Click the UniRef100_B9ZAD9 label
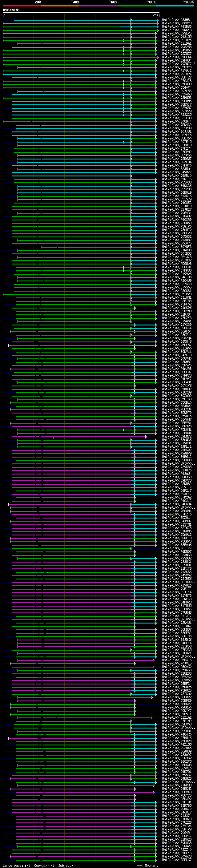 point(177,396)
